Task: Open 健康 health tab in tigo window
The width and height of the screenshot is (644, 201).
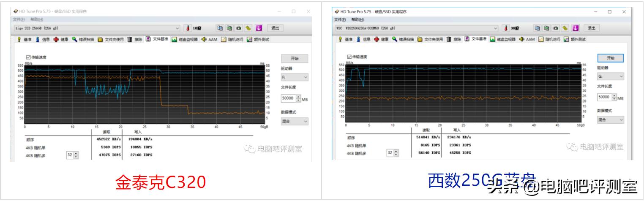Action: [61, 39]
